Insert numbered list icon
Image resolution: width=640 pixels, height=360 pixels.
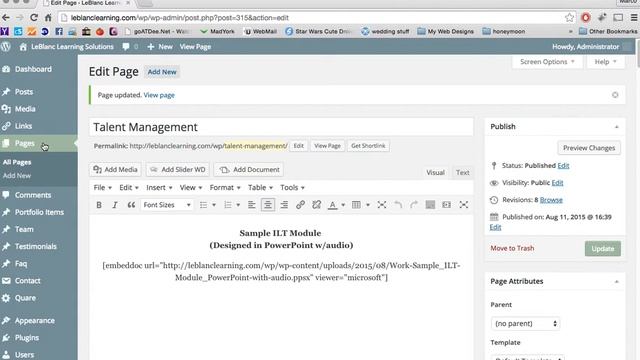tap(228, 205)
